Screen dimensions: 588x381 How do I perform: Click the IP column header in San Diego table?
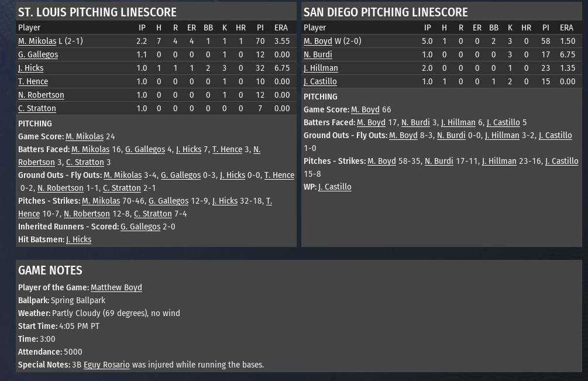pyautogui.click(x=427, y=28)
